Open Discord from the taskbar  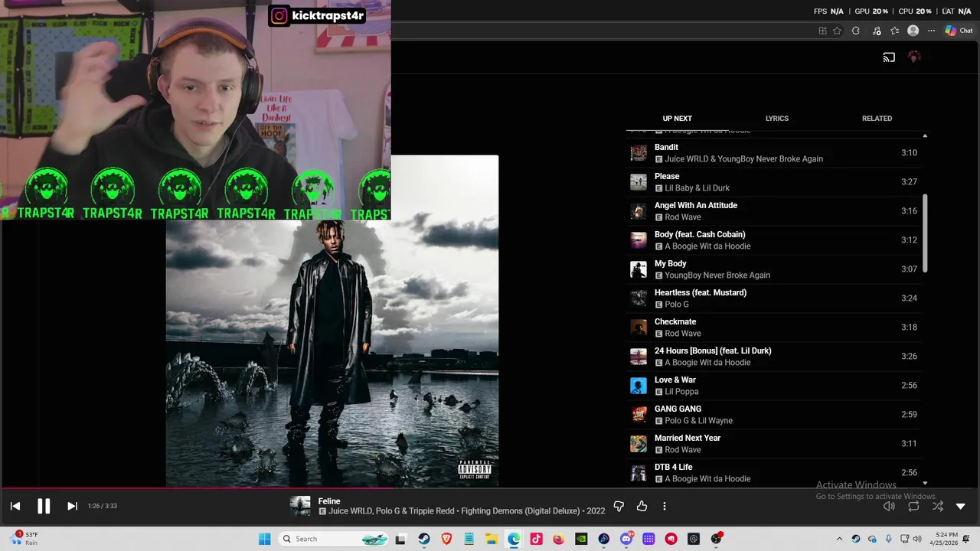(x=626, y=539)
